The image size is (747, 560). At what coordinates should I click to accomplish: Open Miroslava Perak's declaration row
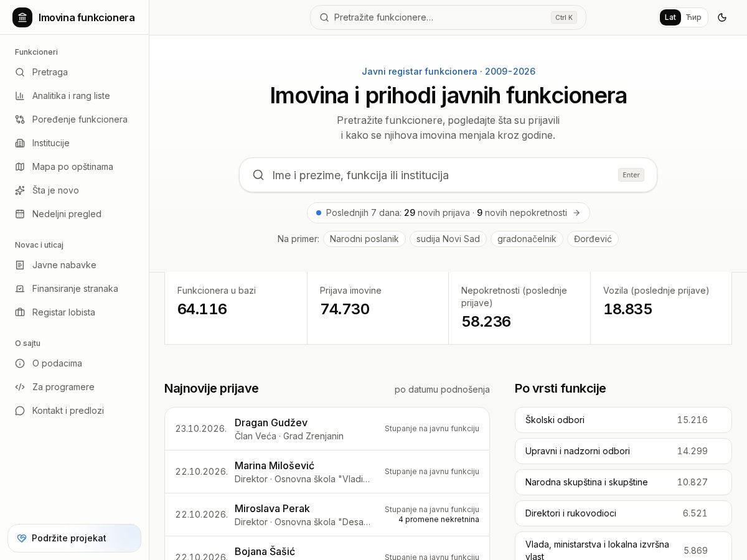[x=327, y=515]
